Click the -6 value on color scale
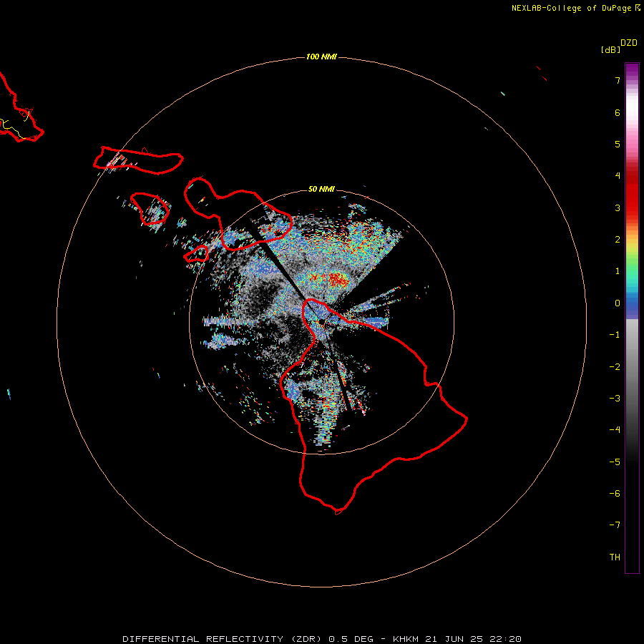The image size is (644, 644). coord(615,494)
